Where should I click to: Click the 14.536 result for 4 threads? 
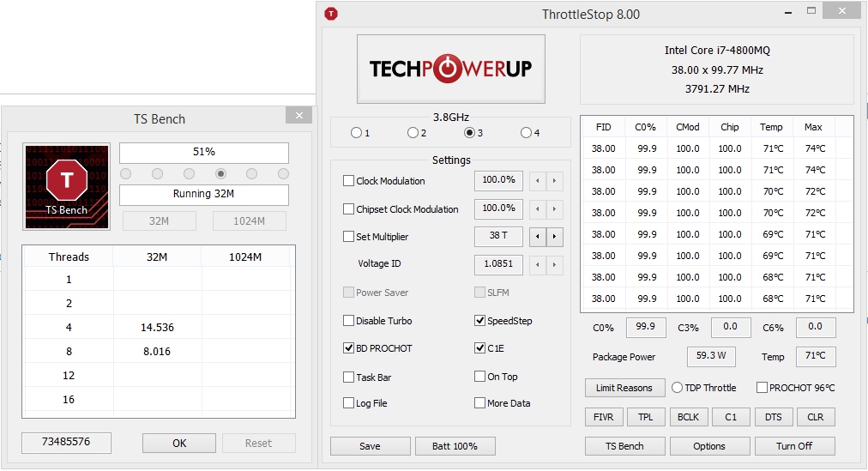[157, 327]
